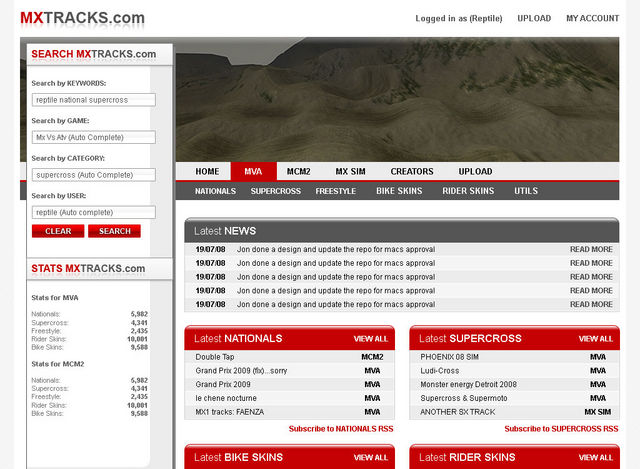Screen dimensions: 640x469
Task: Open the Search by USER autocomplete box
Action: [x=93, y=212]
